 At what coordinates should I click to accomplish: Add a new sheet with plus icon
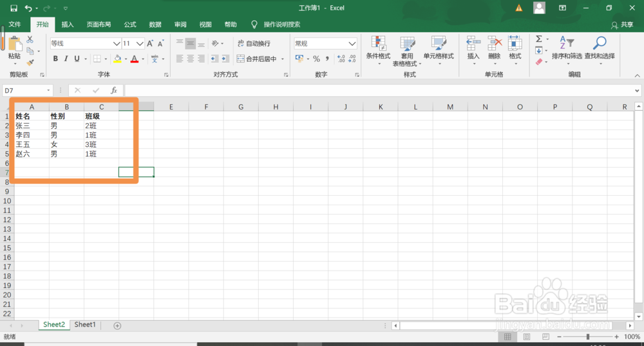(117, 325)
